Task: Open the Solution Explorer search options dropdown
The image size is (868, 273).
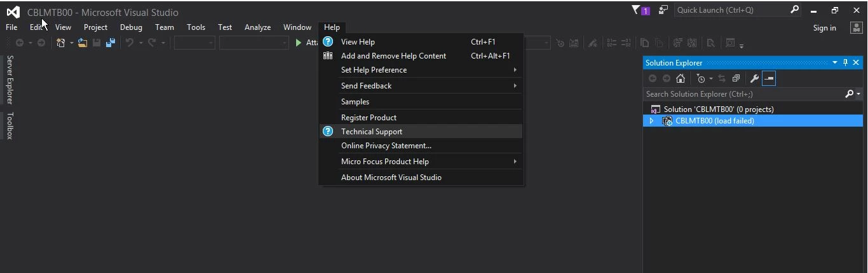Action: 858,94
